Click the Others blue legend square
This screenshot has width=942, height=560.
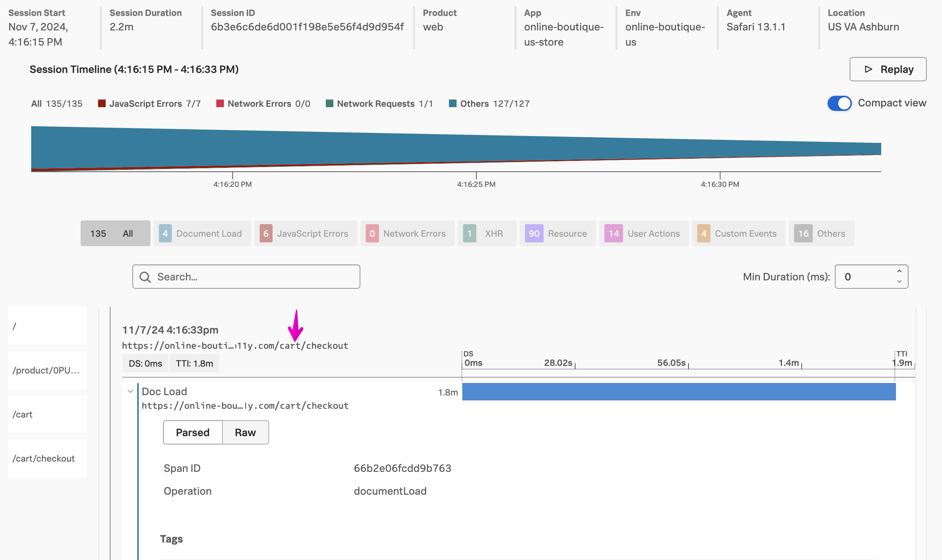tap(452, 103)
